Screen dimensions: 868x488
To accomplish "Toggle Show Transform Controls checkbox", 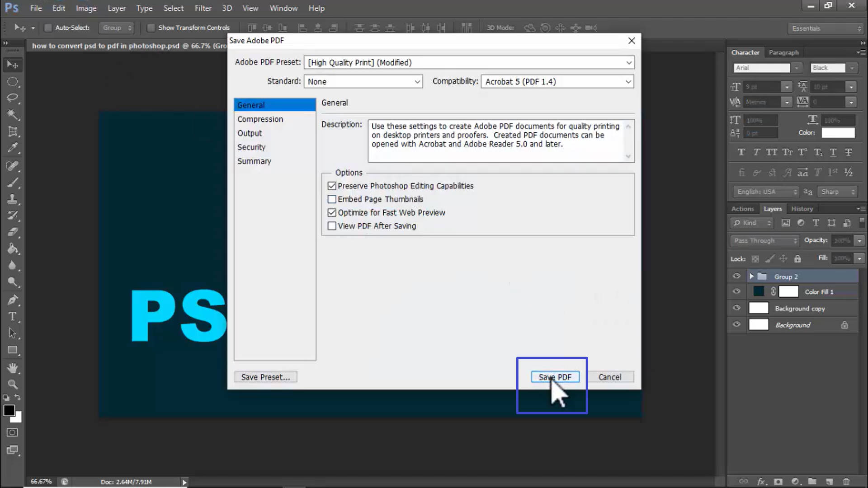I will 151,28.
